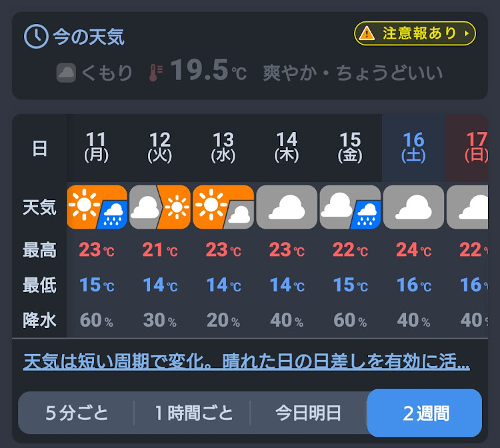
Task: Open the 天気は短い周期で変化 article link
Action: point(247,361)
